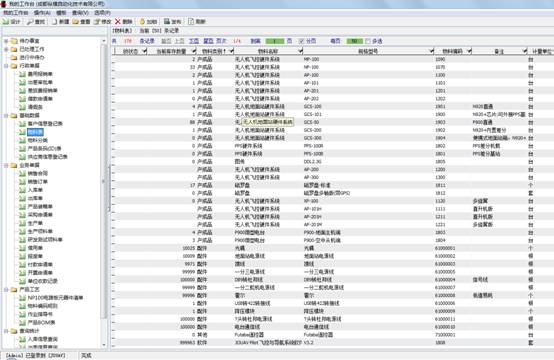Click the 查看 folder icon
The width and height of the screenshot is (554, 360).
click(75, 22)
